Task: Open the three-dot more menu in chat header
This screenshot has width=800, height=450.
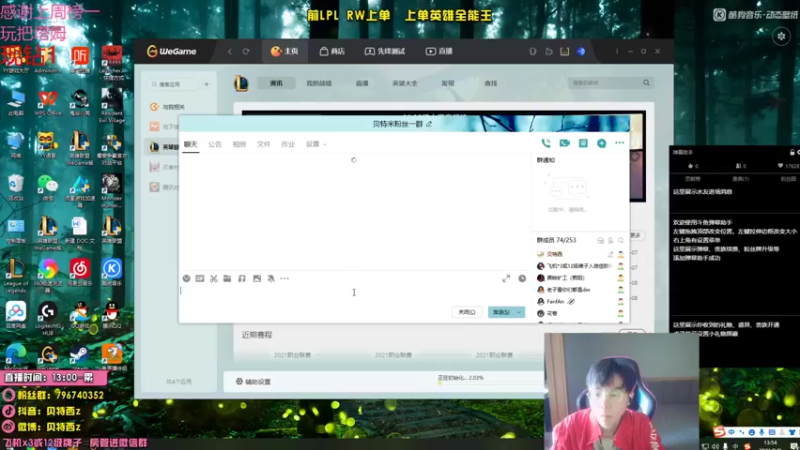Action: pos(619,143)
